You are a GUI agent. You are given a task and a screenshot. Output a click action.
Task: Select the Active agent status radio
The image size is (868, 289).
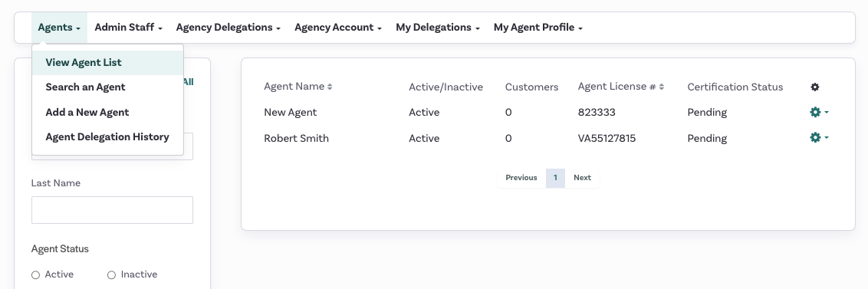[x=35, y=275]
